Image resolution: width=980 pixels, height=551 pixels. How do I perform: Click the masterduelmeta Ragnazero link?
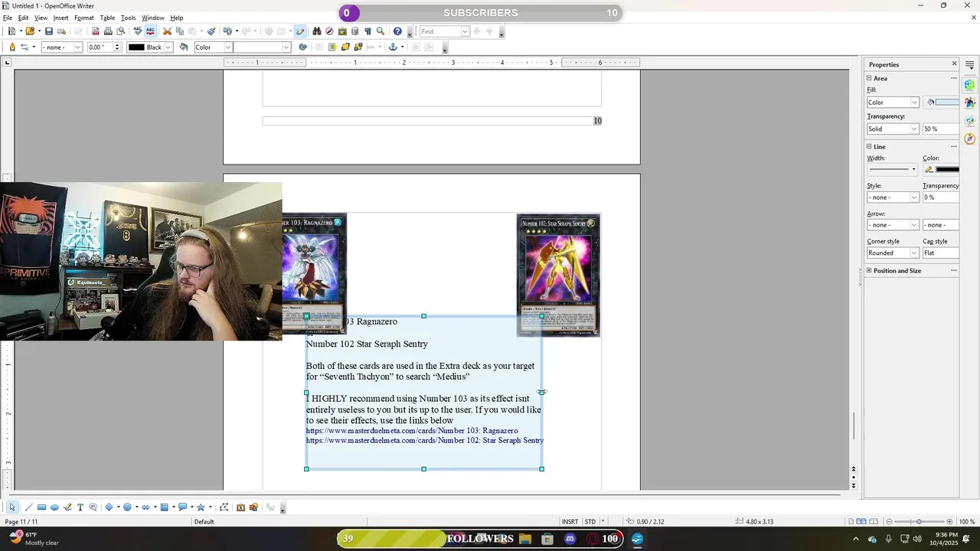pos(412,431)
